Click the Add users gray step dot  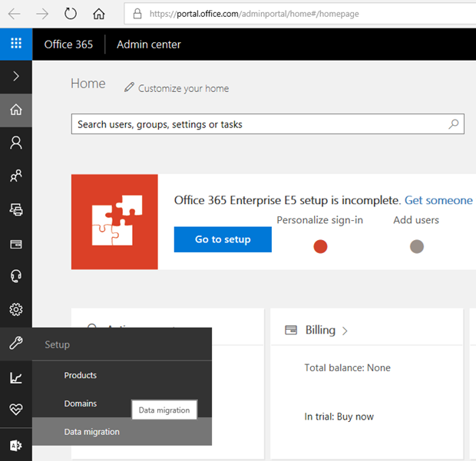click(x=417, y=246)
